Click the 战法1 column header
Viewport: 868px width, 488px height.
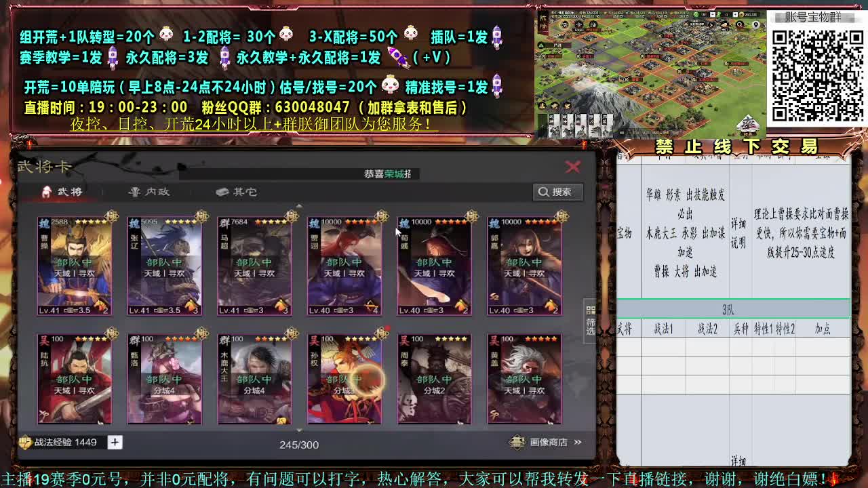tap(663, 329)
